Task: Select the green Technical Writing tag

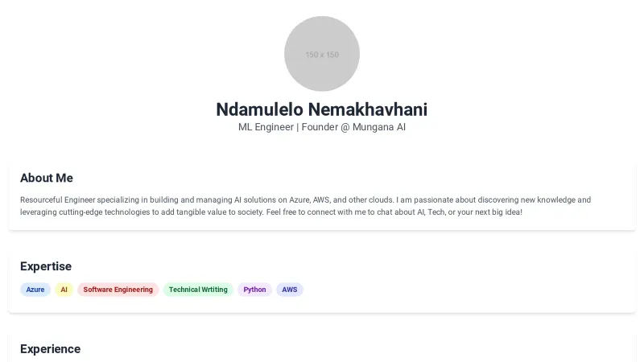Action: 198,290
